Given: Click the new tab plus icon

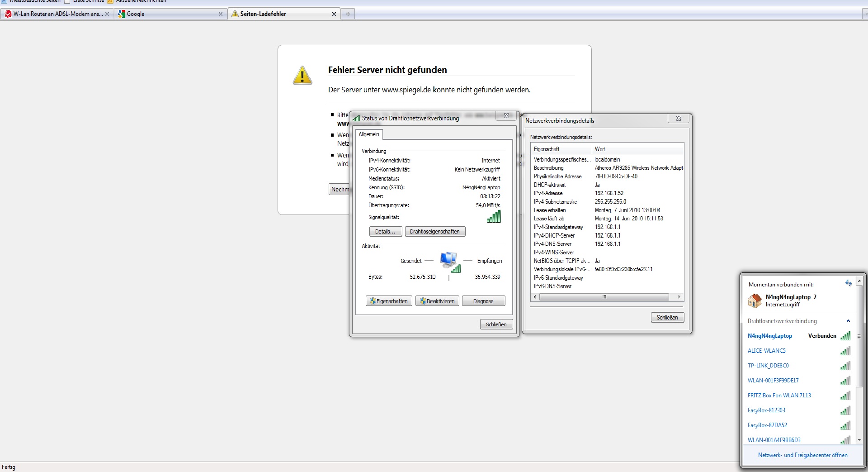Looking at the screenshot, I should [x=348, y=14].
